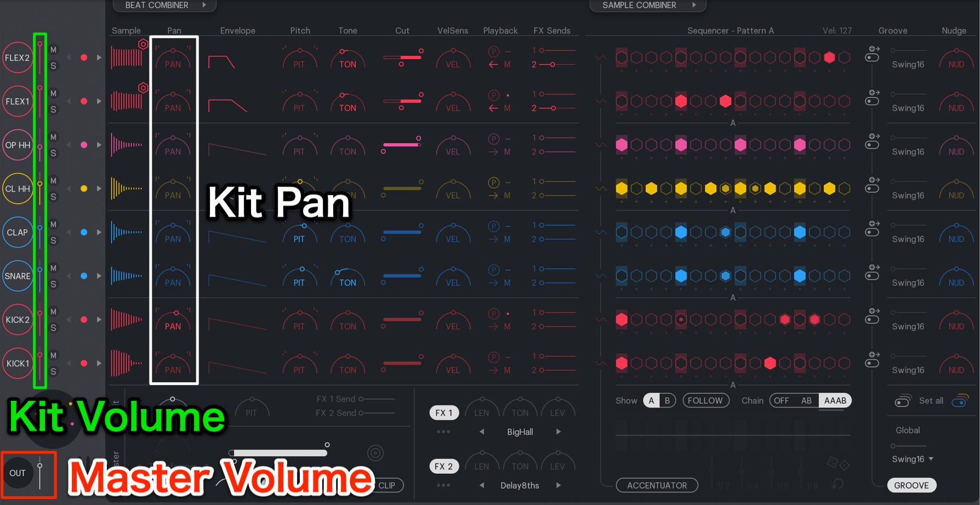
Task: Mute the KICK1 track
Action: (x=53, y=355)
